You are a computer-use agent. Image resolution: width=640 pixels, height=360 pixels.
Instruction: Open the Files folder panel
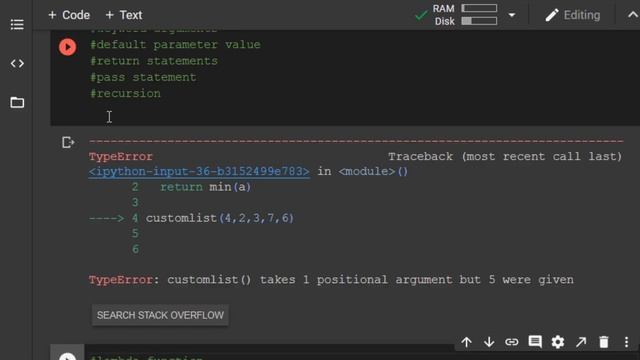pos(17,102)
